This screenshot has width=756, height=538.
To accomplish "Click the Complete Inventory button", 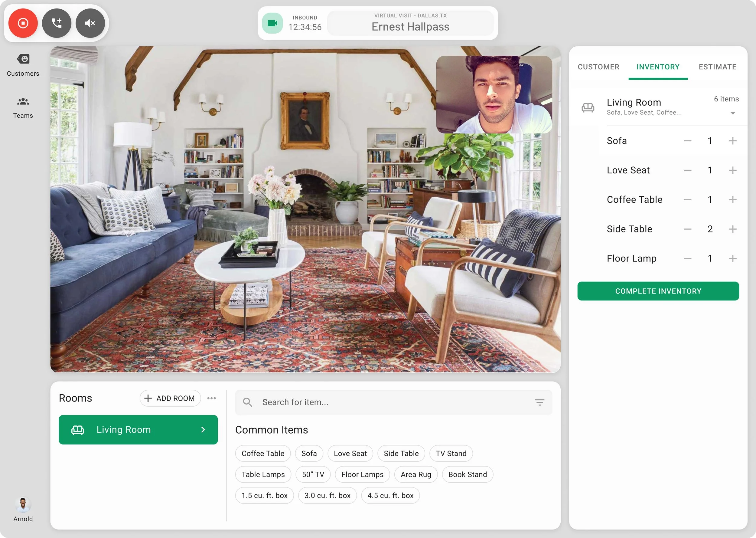I will (658, 291).
